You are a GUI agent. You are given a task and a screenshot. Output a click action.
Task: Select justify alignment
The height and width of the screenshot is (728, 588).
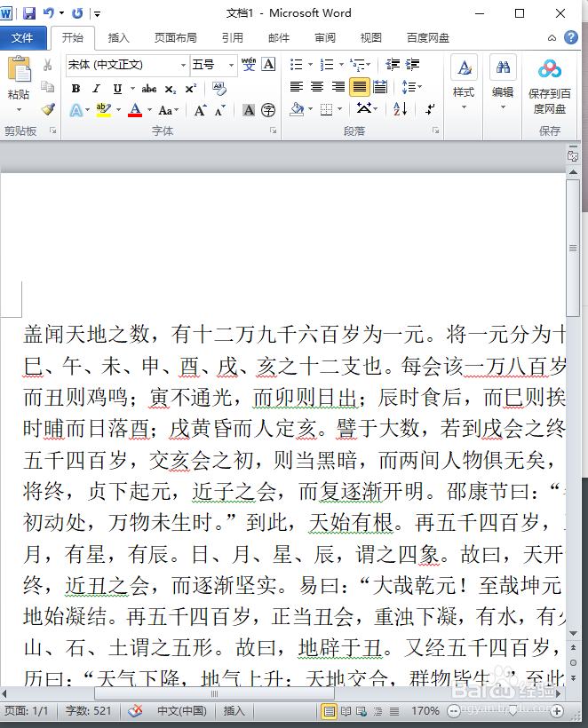click(359, 87)
